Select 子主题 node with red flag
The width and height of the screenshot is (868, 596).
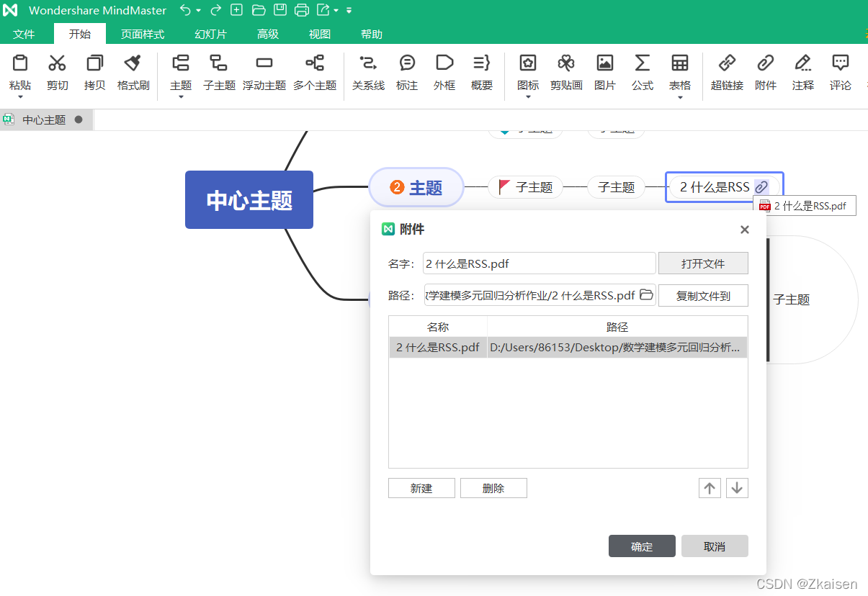(x=525, y=187)
